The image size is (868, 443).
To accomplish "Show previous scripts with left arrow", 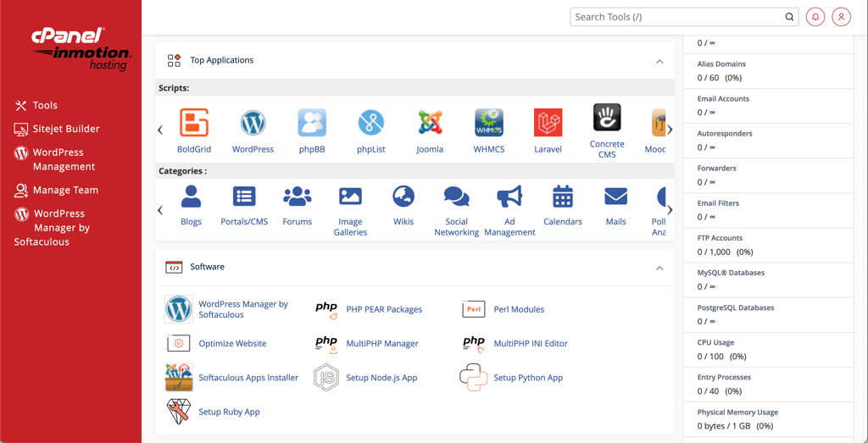I will 160,130.
